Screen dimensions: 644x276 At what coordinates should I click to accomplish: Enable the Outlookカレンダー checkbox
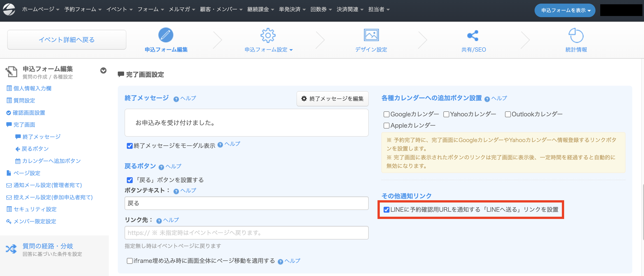coord(507,114)
